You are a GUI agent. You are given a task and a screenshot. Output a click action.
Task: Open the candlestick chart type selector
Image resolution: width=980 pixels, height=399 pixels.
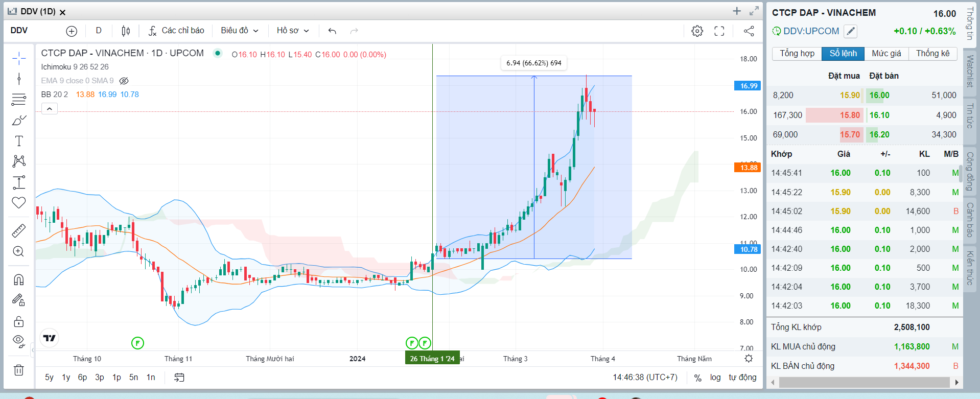pyautogui.click(x=126, y=31)
